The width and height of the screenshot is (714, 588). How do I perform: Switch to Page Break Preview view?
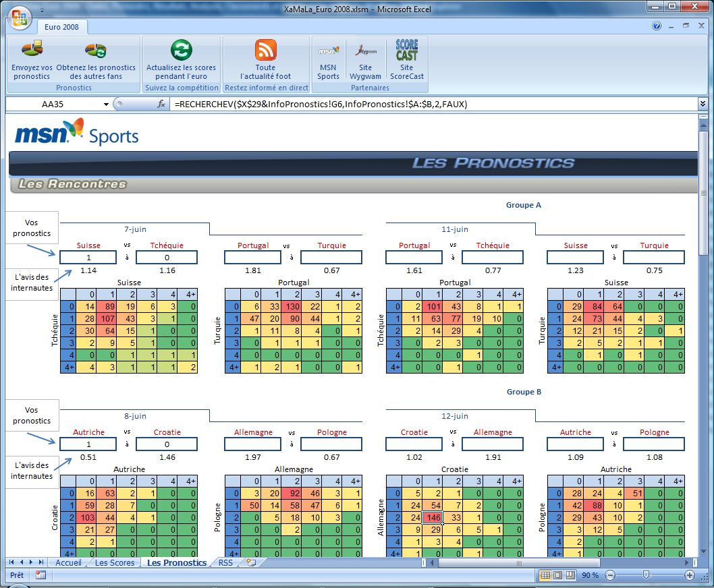[570, 575]
